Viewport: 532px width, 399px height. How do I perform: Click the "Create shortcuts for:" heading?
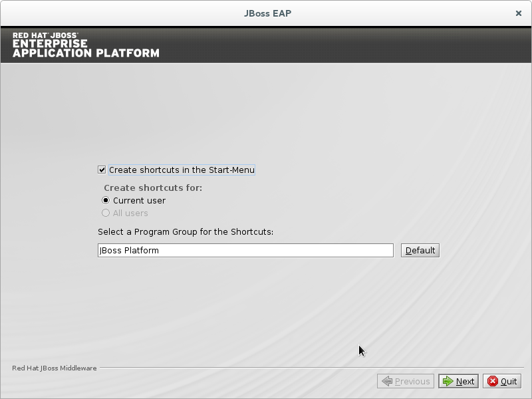153,188
